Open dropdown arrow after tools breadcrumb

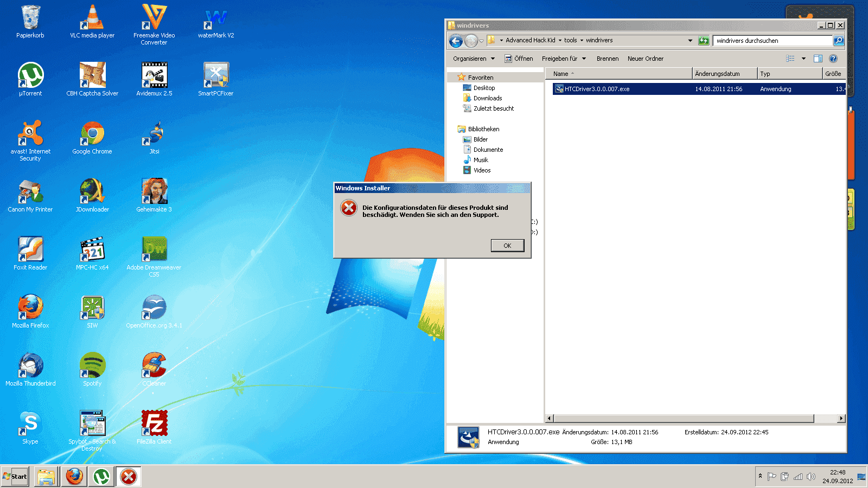coord(582,40)
